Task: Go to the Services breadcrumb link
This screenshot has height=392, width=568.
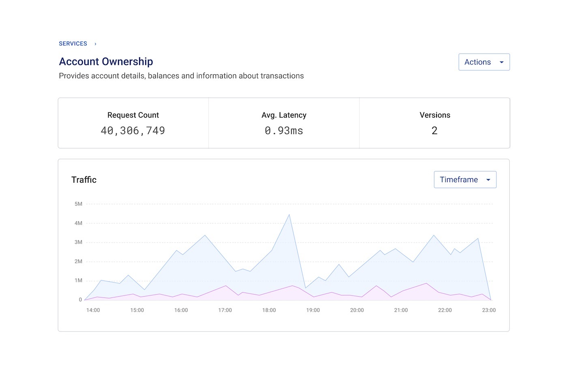Action: 73,44
